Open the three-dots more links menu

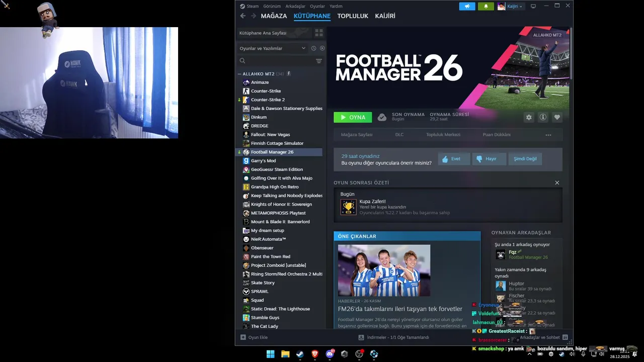[548, 135]
